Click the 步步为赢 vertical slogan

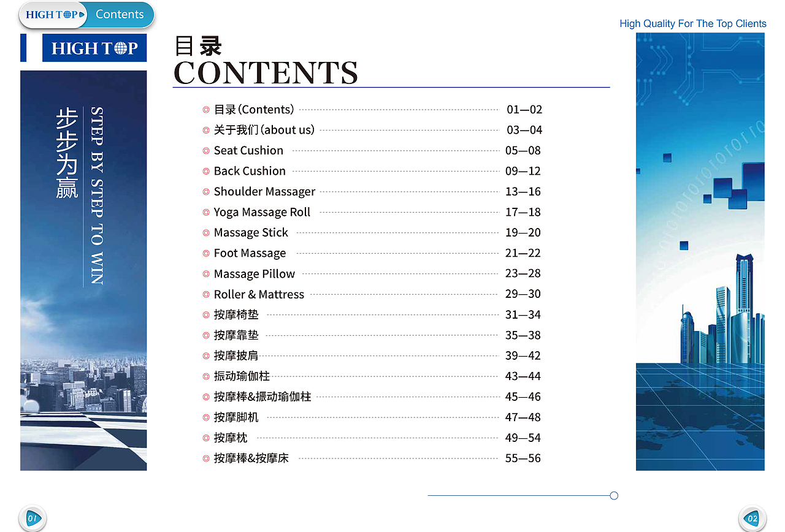67,153
